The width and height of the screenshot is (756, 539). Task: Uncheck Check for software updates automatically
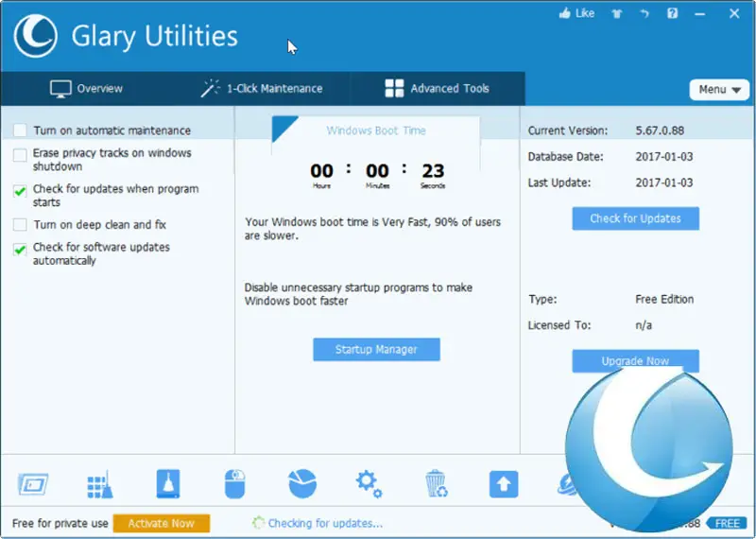pyautogui.click(x=20, y=249)
